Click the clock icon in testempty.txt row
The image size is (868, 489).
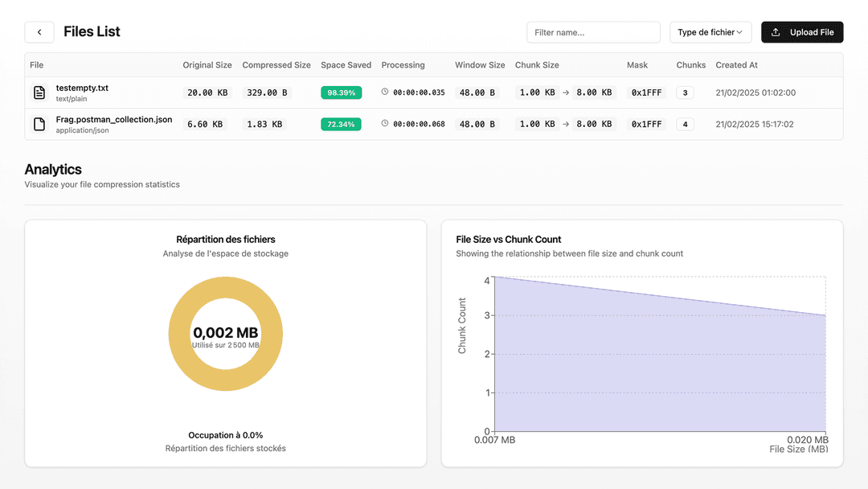(385, 92)
